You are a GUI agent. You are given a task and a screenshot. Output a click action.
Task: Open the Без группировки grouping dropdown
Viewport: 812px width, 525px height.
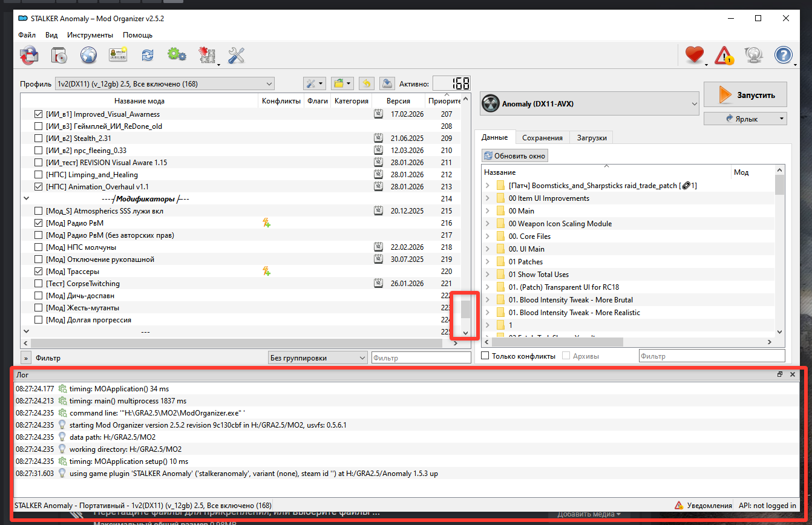[x=318, y=358]
